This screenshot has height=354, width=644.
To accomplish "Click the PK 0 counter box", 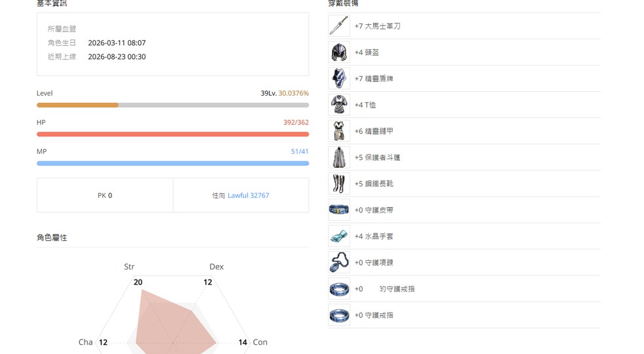I will point(105,195).
